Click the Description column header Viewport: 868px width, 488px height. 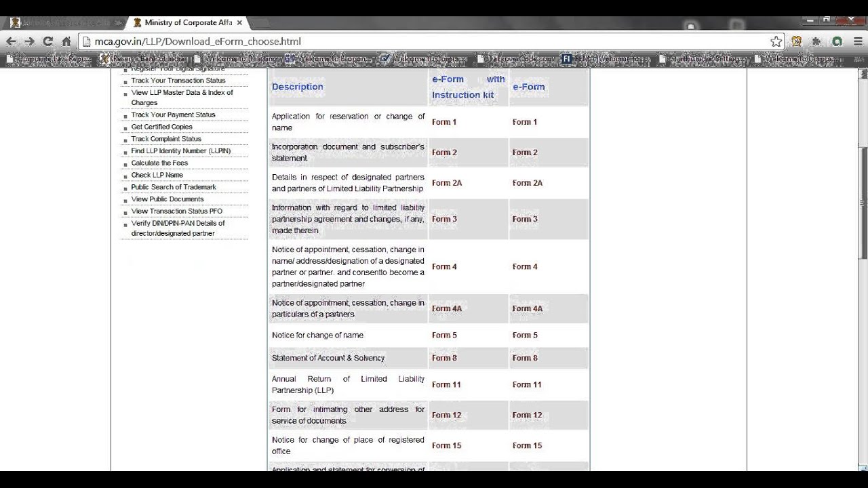(298, 87)
